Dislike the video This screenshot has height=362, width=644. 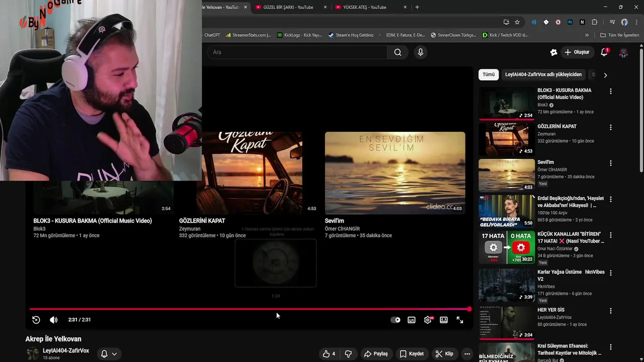coord(348,353)
